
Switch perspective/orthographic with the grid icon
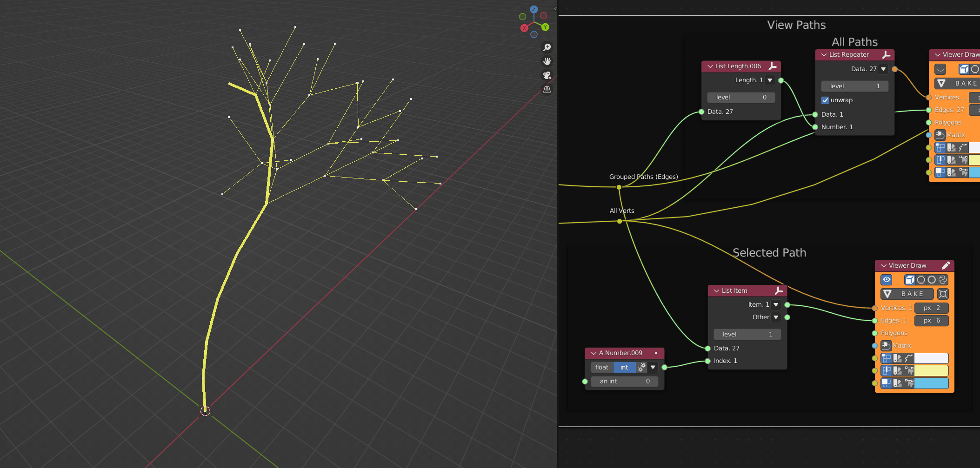point(547,89)
